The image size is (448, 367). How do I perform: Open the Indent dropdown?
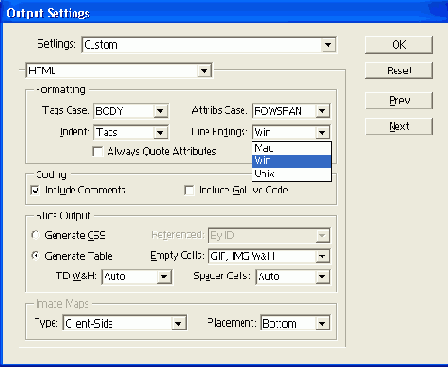point(131,132)
